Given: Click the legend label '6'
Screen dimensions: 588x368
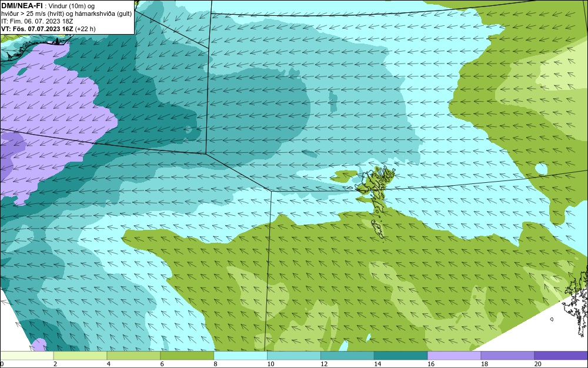Looking at the screenshot, I should click(x=162, y=364).
